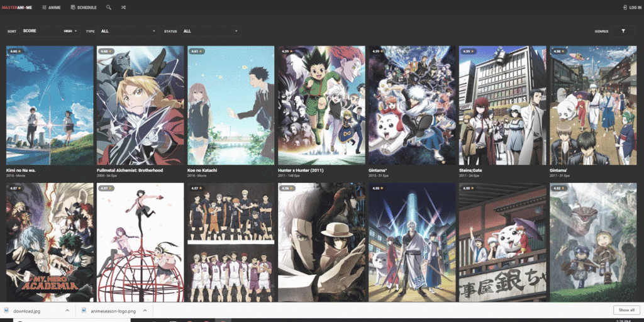Click 4.65 score badge on Kimi no Na wa.
This screenshot has height=322, width=644.
[x=16, y=52]
